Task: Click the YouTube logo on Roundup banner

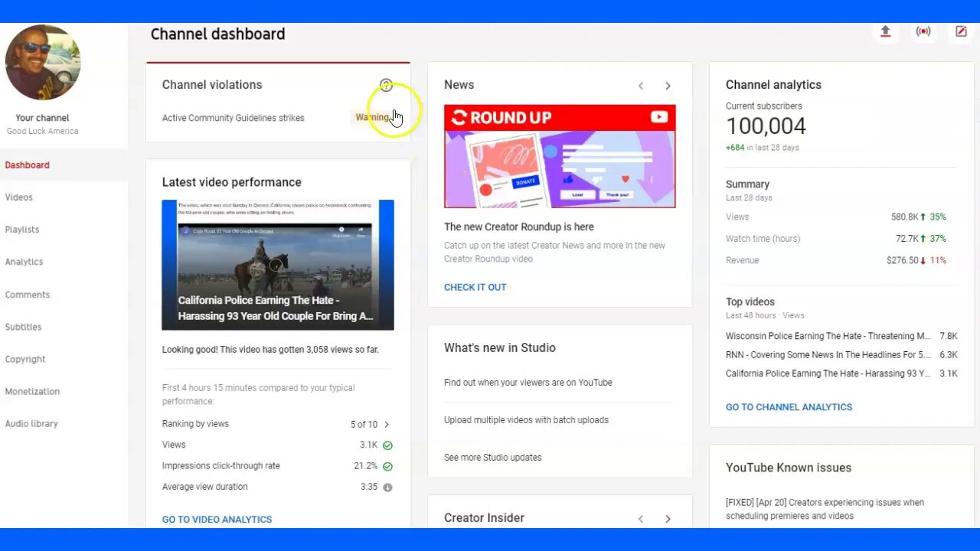Action: (659, 117)
